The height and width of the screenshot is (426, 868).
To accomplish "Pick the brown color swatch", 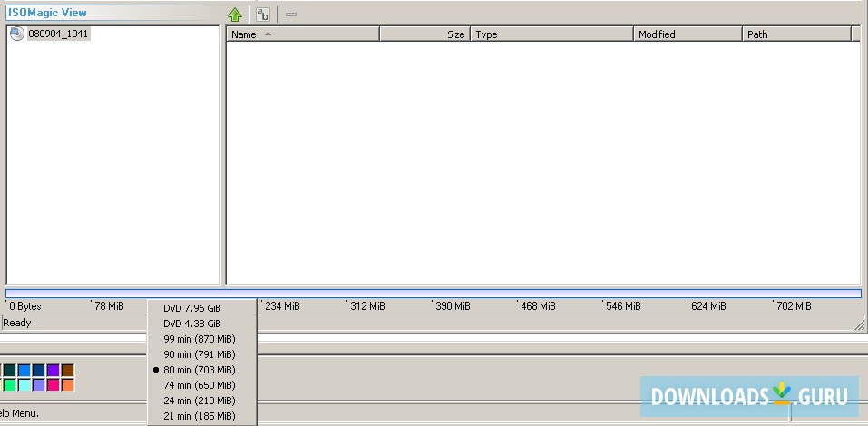I will click(67, 370).
